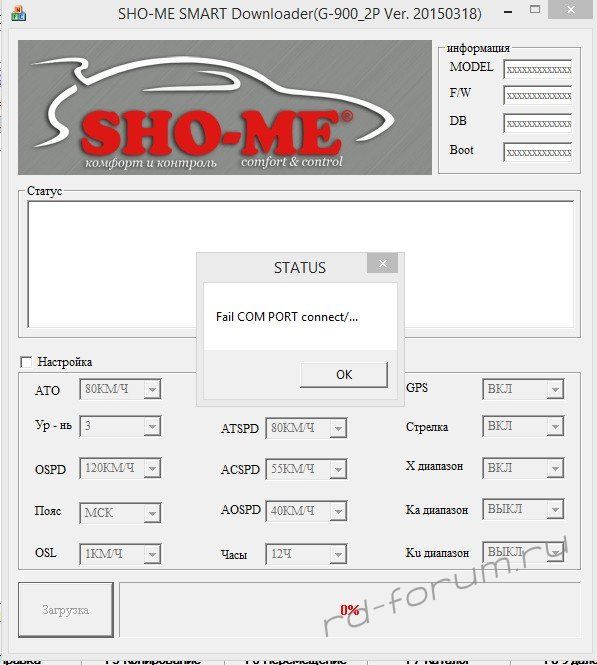Screen dimensions: 597x665
Task: Maximize the Downloader window
Action: tap(535, 10)
